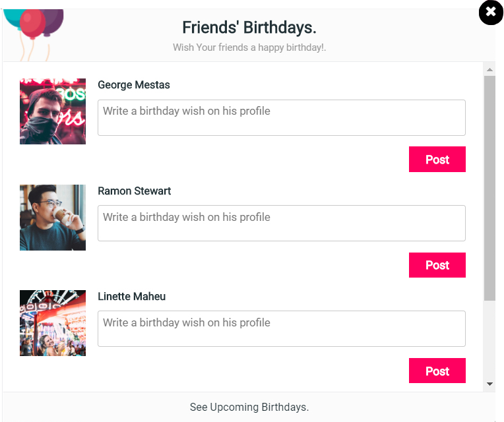The width and height of the screenshot is (504, 422).
Task: Open George Mestas's profile photo
Action: tap(53, 111)
